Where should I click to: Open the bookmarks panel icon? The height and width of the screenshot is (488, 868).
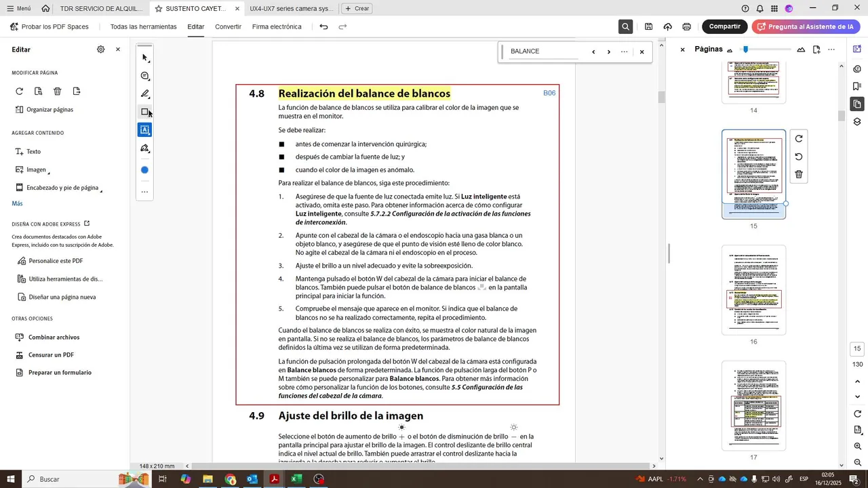click(x=857, y=86)
